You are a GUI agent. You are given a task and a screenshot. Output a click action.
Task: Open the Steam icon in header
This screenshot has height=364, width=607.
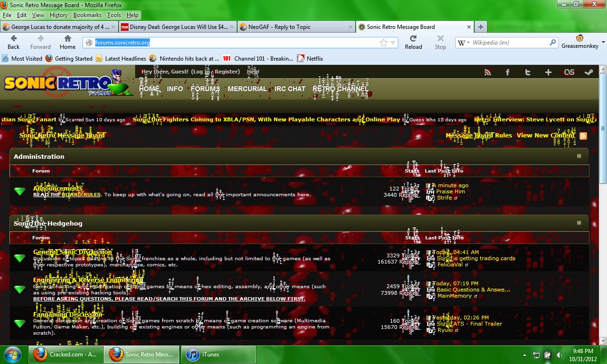point(589,73)
